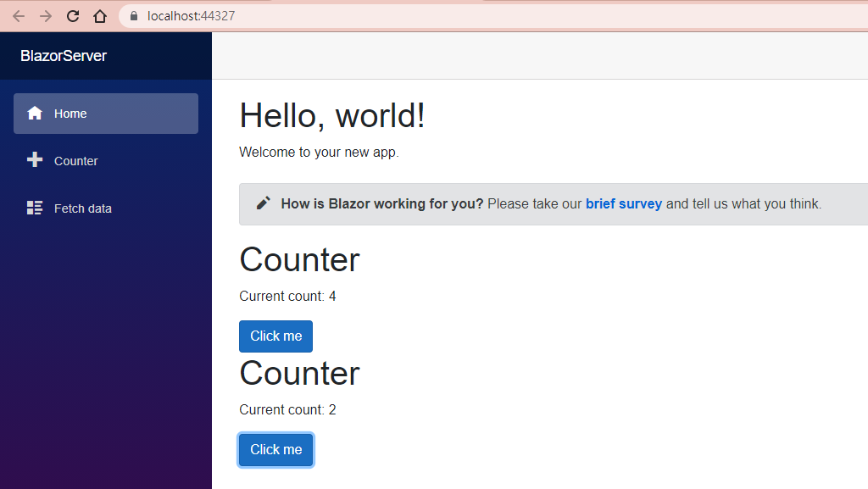Click the How is Blazor working for you? text
Image resolution: width=868 pixels, height=489 pixels.
tap(382, 204)
